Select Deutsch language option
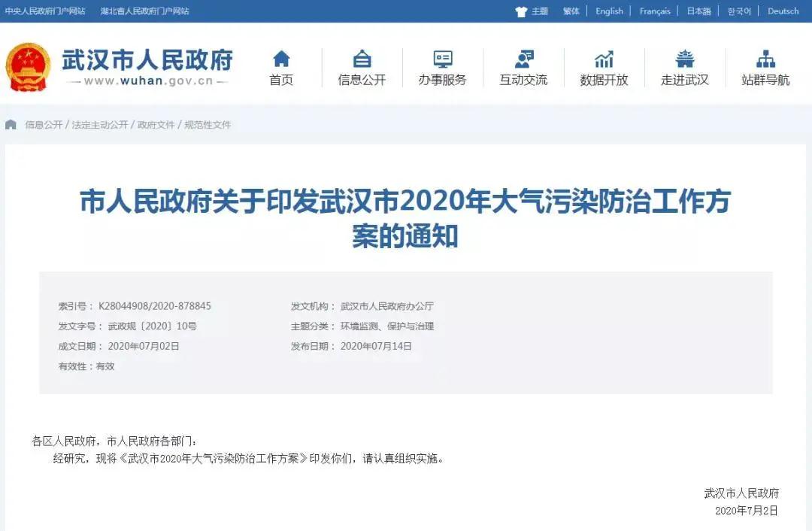This screenshot has width=812, height=531. [783, 11]
